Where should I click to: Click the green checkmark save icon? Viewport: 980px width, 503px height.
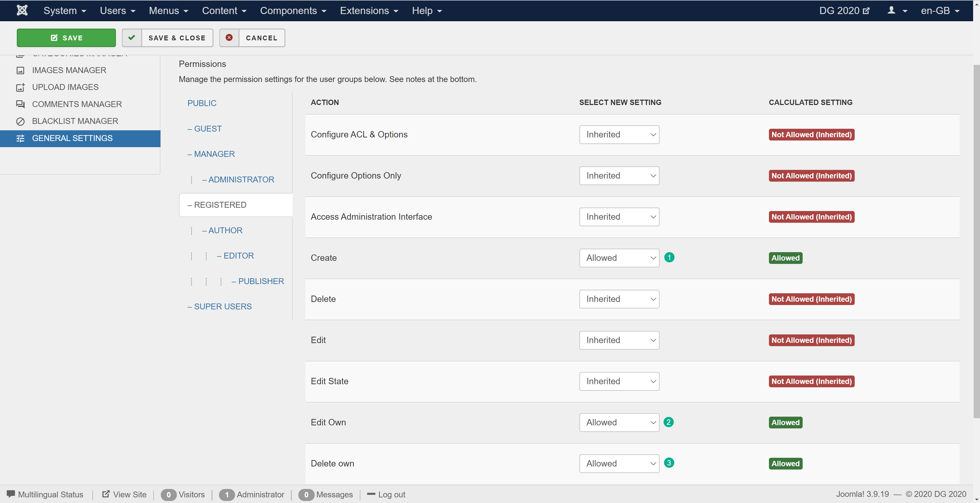[x=132, y=38]
